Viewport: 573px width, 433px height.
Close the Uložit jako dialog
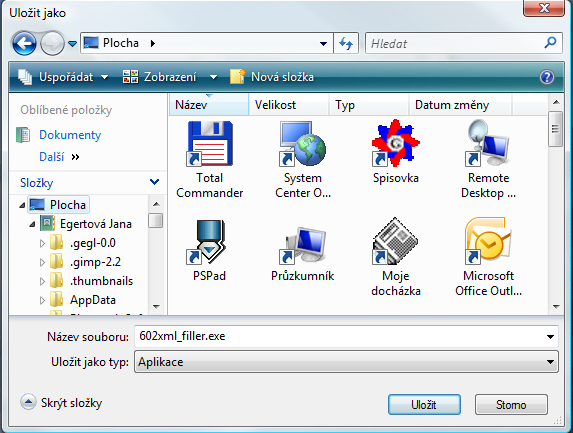[544, 8]
